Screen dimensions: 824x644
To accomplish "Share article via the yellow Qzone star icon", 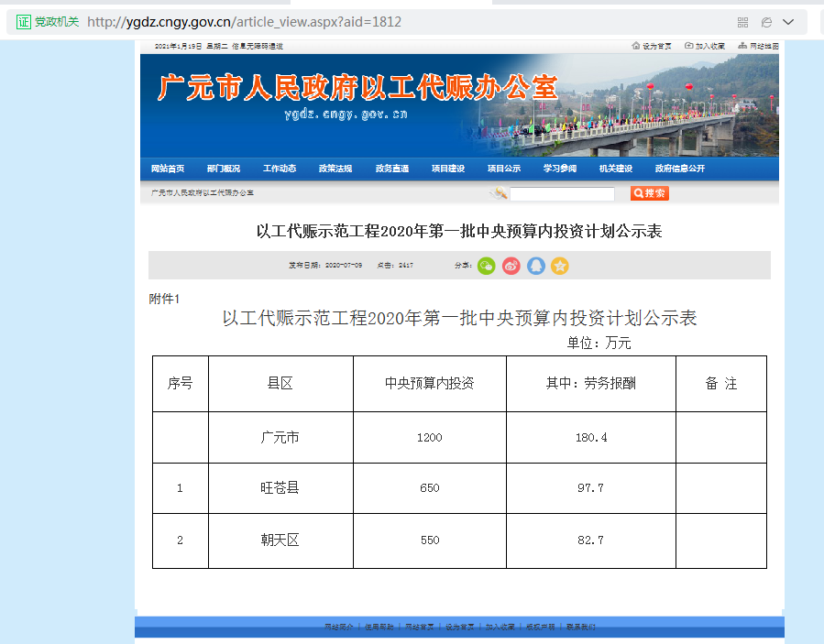I will 560,266.
